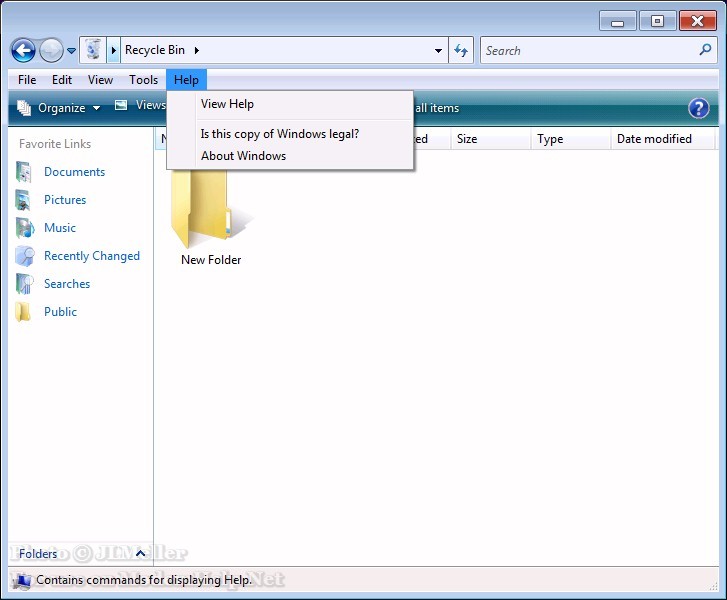This screenshot has width=727, height=600.
Task: Click the Public folder icon
Action: (x=23, y=312)
